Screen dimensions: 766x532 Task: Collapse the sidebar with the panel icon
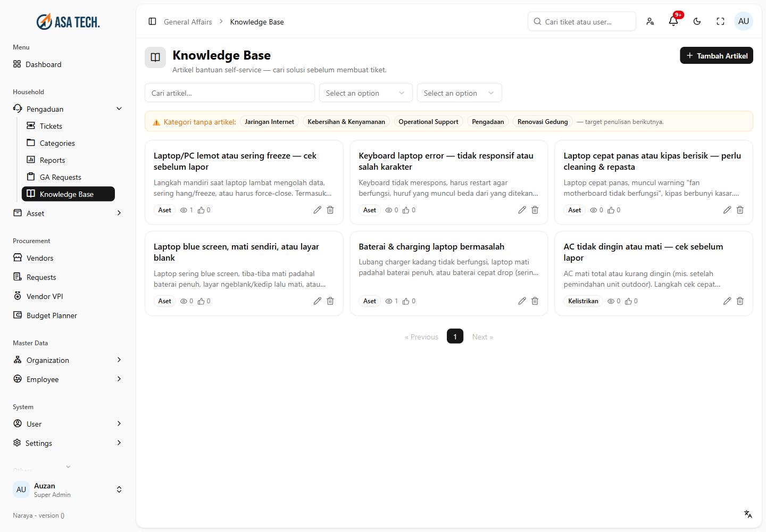[152, 21]
